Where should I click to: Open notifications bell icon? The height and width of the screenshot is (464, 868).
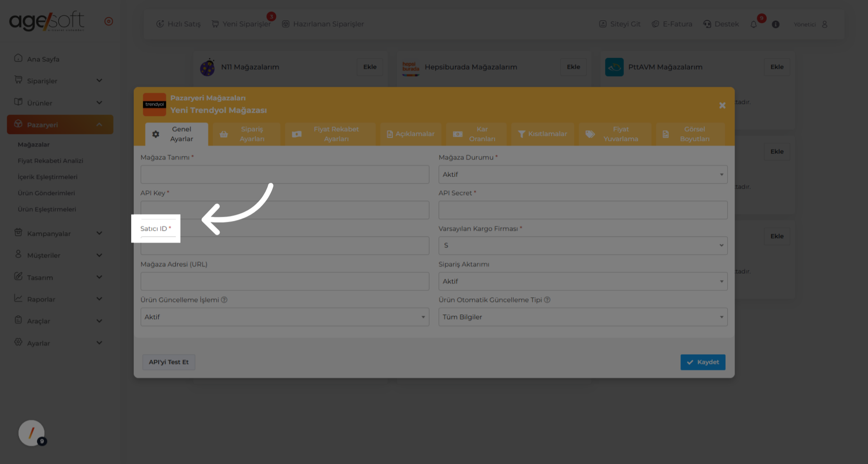click(754, 24)
